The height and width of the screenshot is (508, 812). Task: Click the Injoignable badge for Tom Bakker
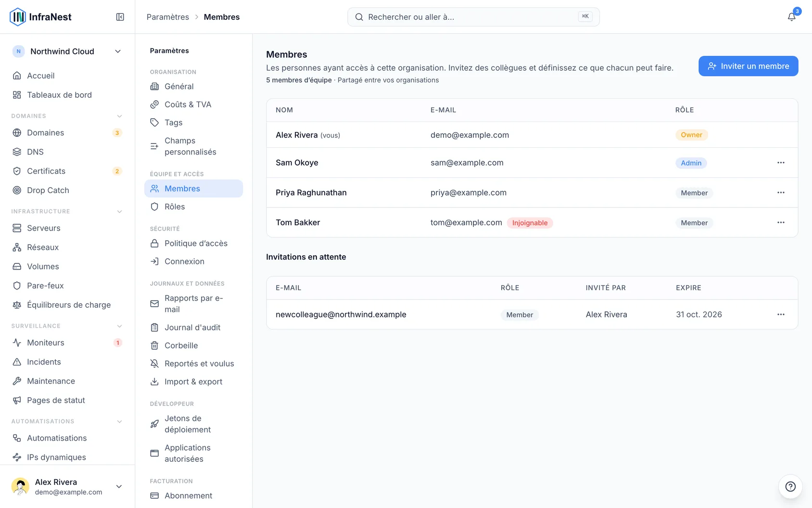530,223
